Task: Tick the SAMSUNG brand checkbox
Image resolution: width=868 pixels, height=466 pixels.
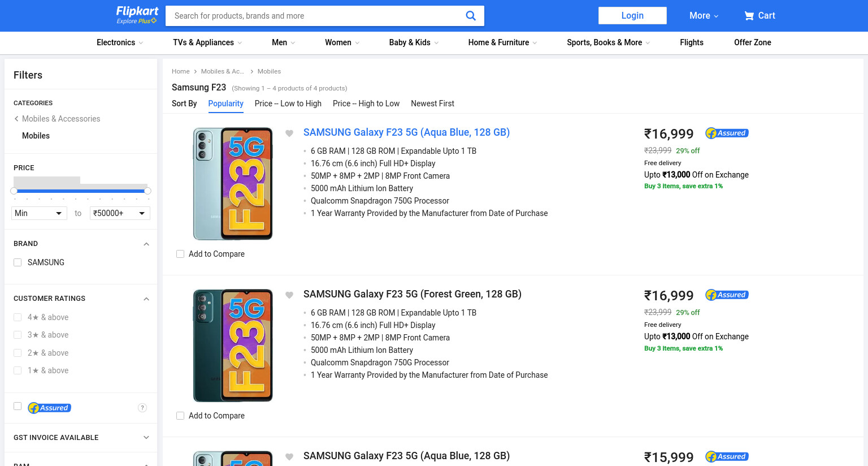Action: click(x=18, y=262)
